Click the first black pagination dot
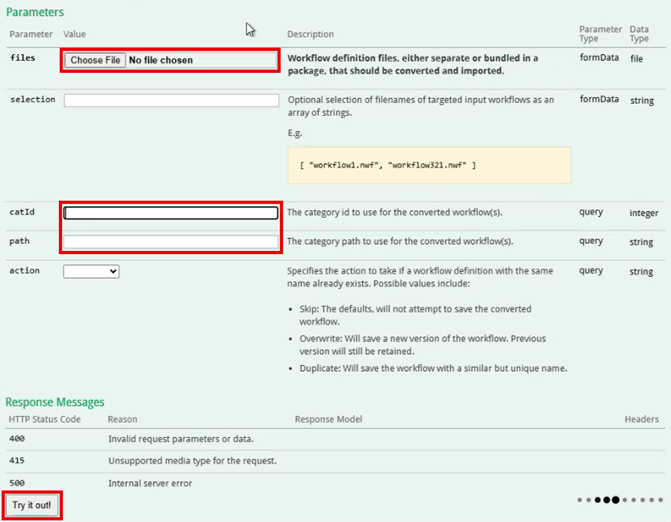The width and height of the screenshot is (671, 522). pos(597,498)
